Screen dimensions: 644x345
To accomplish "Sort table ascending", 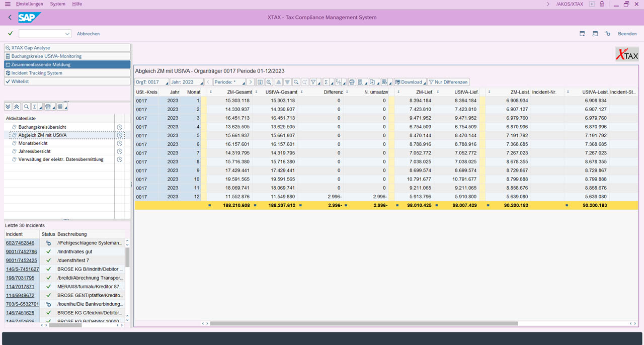I will 278,82.
